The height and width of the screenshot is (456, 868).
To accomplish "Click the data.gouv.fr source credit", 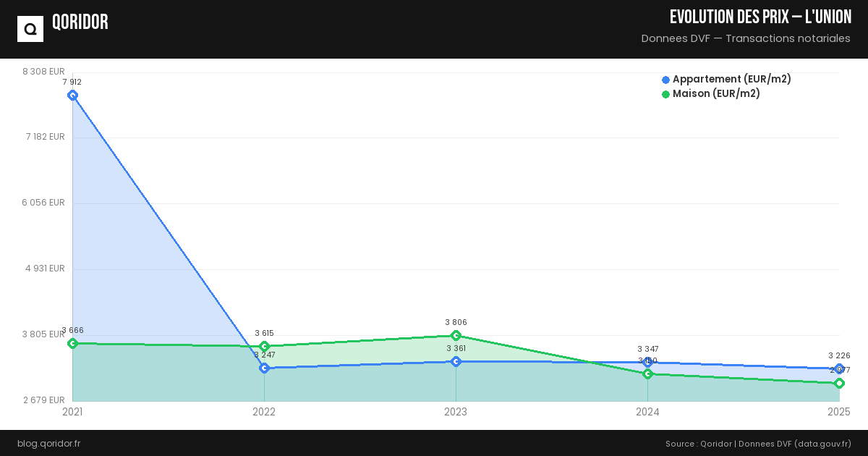I will point(822,443).
